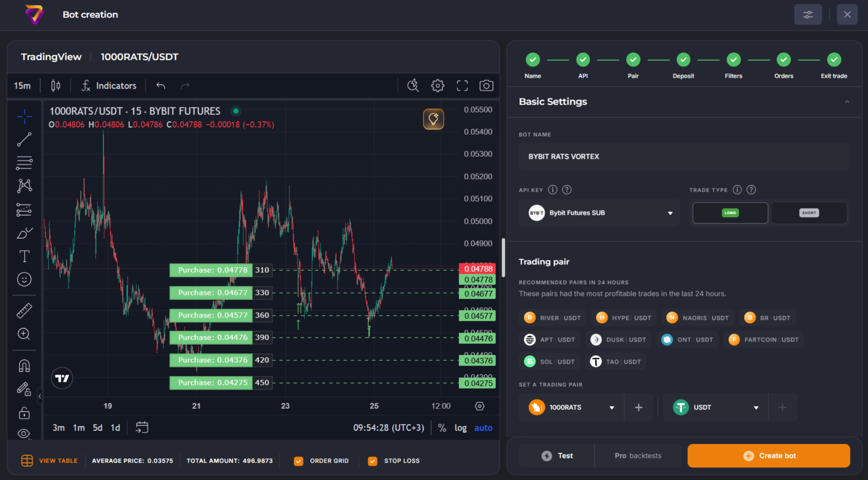Open the Indicators menu
This screenshot has height=480, width=868.
(x=116, y=85)
